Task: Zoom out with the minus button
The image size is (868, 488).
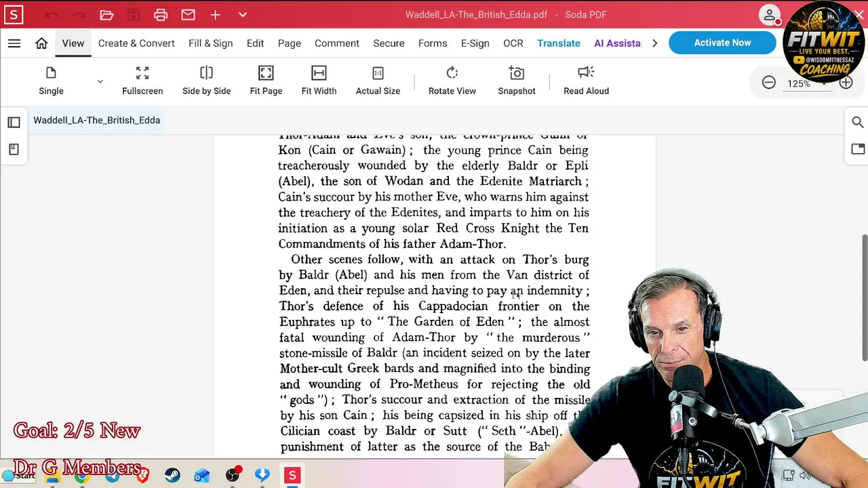Action: pos(768,83)
